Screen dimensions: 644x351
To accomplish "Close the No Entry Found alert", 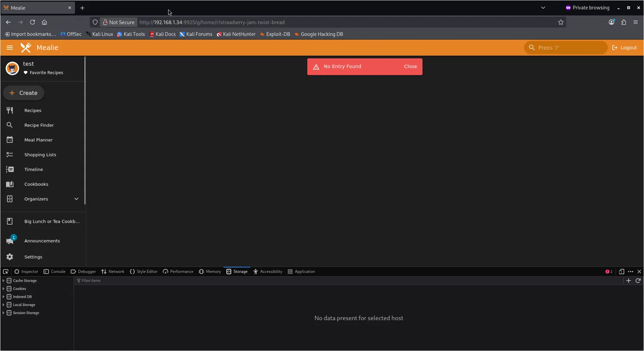I will [x=410, y=67].
